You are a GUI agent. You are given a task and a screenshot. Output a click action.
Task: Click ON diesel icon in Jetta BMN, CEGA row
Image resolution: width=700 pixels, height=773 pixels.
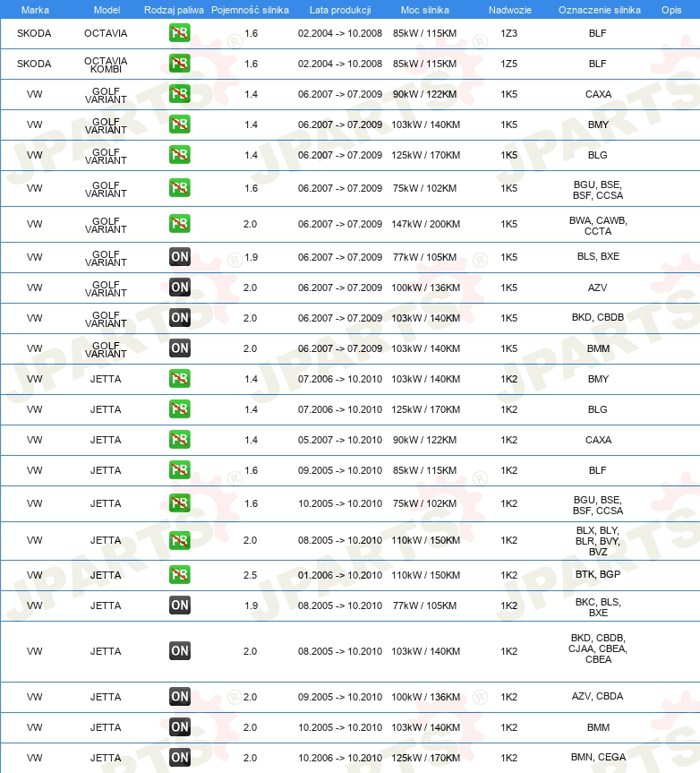click(x=179, y=758)
